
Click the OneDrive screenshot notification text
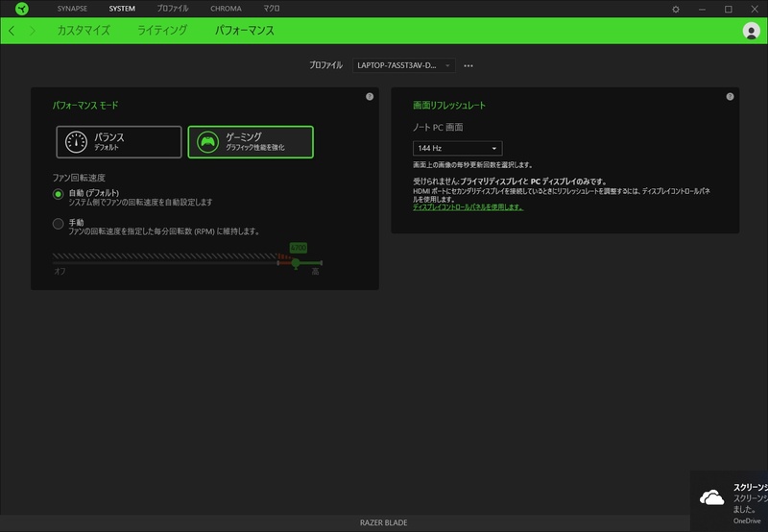750,498
